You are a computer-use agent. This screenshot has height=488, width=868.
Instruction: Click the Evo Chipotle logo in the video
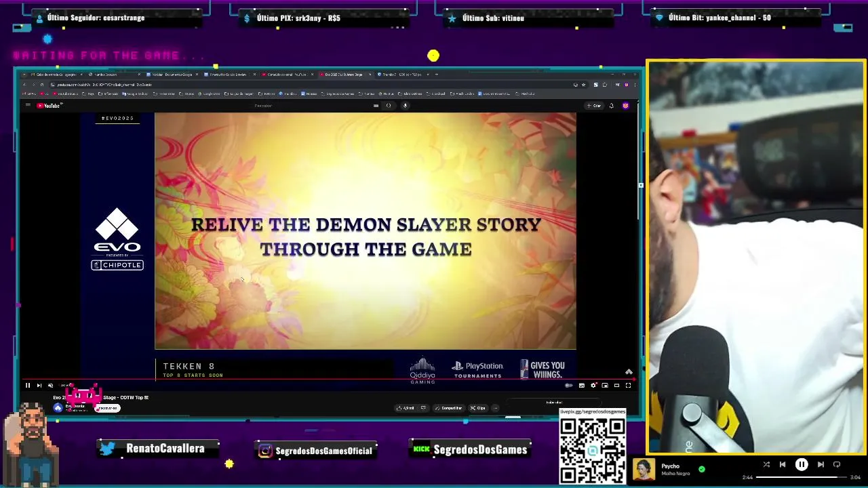pos(117,239)
